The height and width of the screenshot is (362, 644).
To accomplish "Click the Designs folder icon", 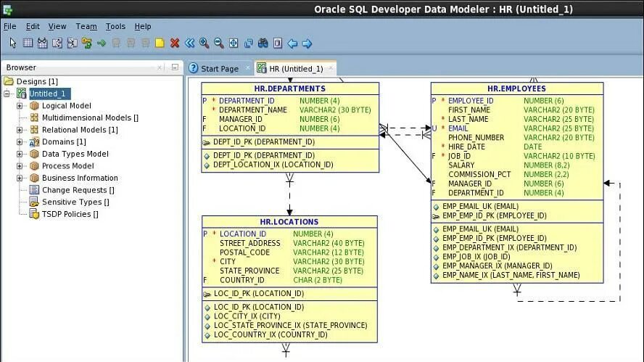I will coord(9,81).
